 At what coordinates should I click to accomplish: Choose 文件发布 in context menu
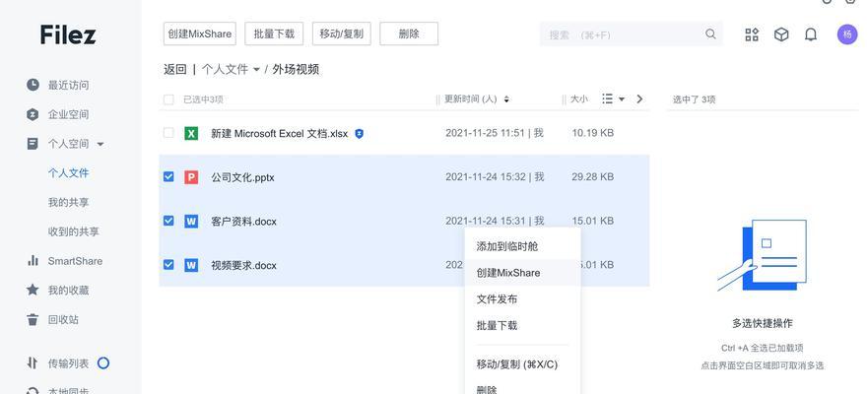coord(522,299)
